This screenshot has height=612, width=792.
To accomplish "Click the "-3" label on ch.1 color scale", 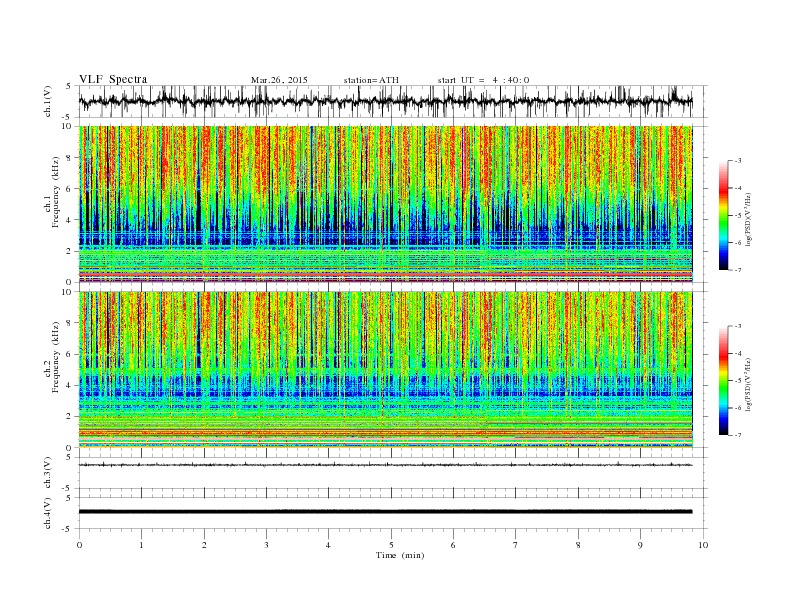I will tap(738, 161).
